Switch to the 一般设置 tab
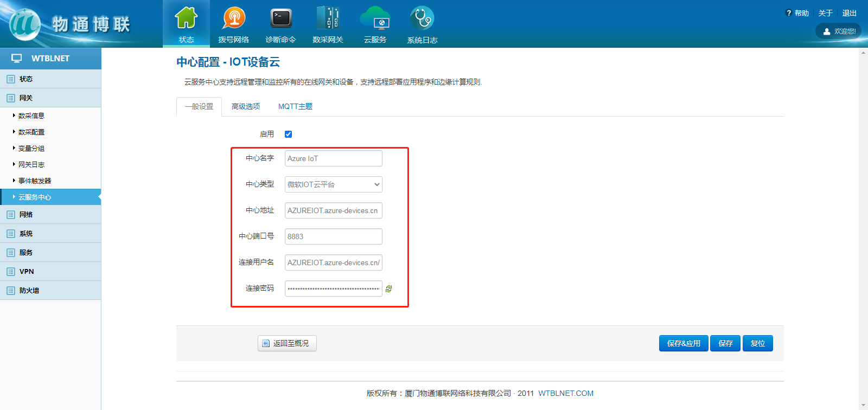The image size is (868, 410). [199, 106]
